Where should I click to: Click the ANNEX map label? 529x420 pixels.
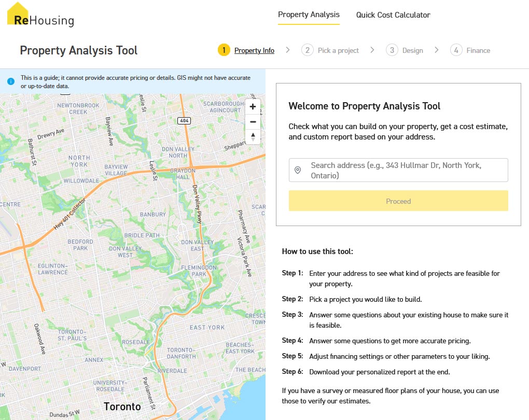[x=94, y=360]
